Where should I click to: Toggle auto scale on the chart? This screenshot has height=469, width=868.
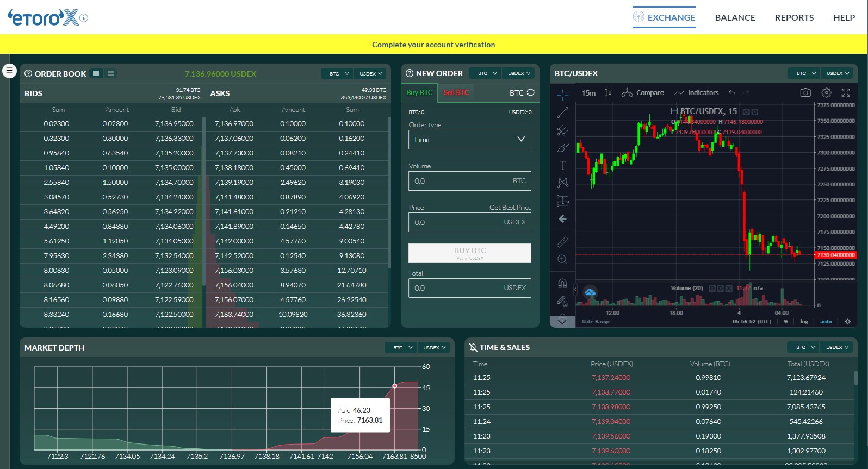point(826,321)
